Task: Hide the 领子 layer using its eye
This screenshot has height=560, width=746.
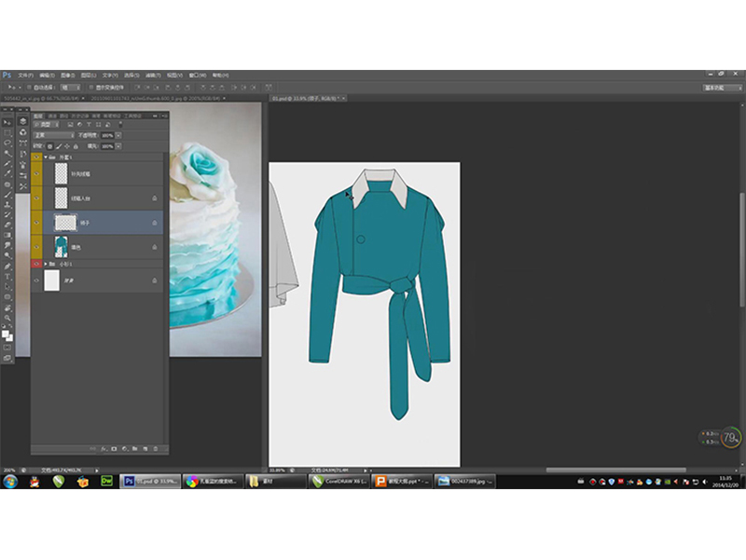Action: tap(36, 222)
